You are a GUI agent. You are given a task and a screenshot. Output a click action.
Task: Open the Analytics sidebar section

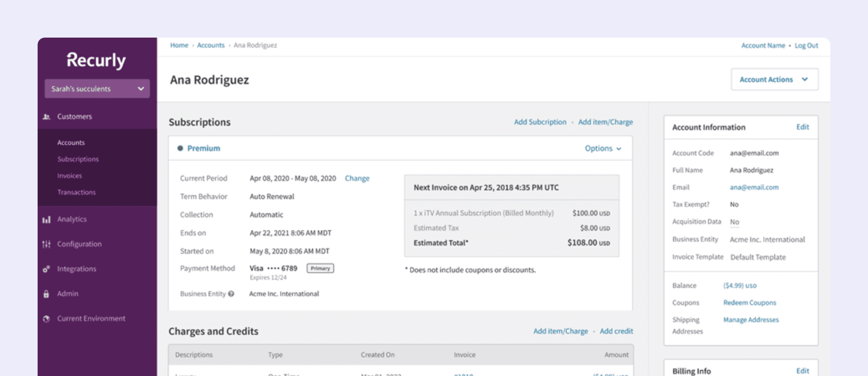pyautogui.click(x=72, y=219)
